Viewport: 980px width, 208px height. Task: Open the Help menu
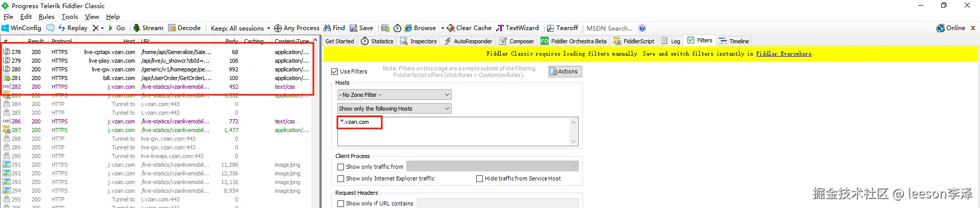113,17
